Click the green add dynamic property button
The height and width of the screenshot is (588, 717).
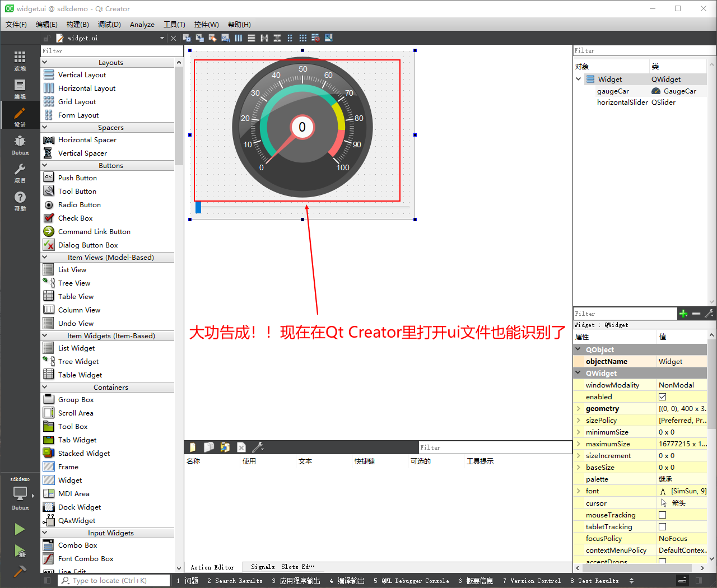point(683,313)
